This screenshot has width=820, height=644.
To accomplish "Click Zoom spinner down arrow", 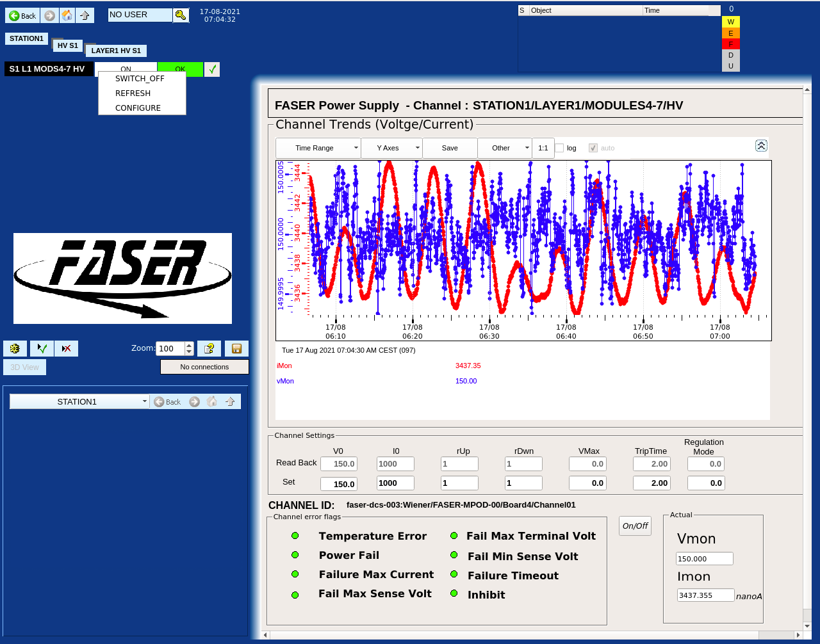I will (189, 352).
